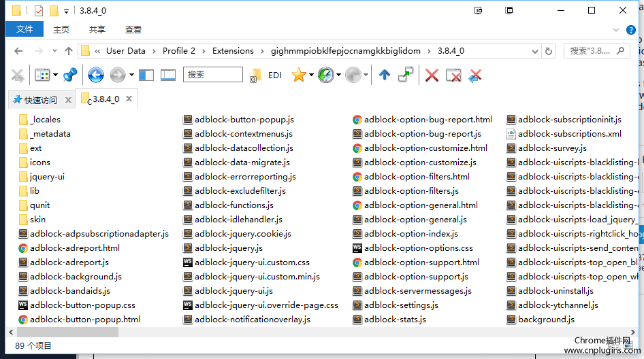644x359 pixels.
Task: Click the Explorer help question-mark icon
Action: pyautogui.click(x=631, y=30)
